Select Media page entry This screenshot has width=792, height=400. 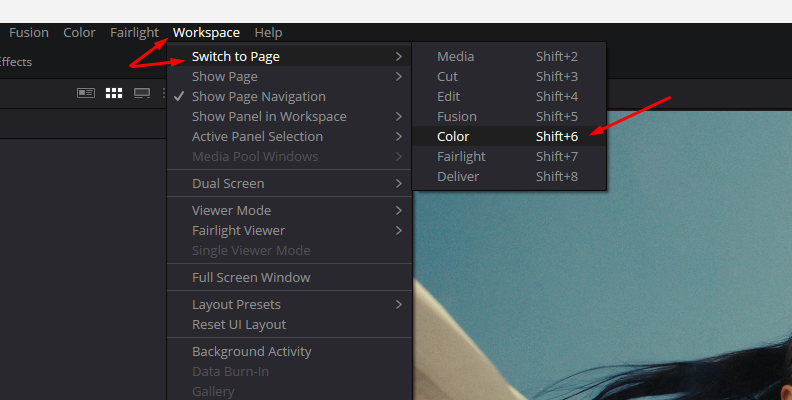(x=509, y=57)
